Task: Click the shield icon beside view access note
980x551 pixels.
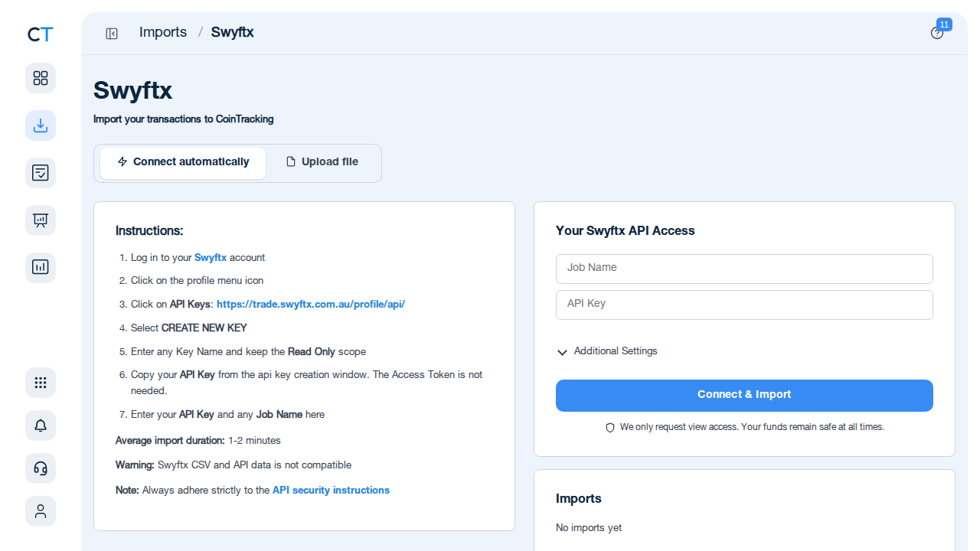Action: pos(610,428)
